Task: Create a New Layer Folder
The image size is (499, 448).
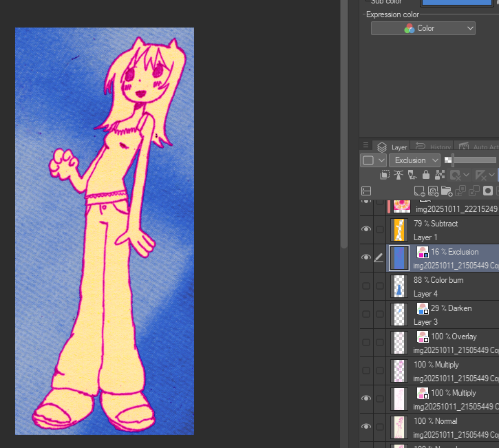Action: coord(447,191)
